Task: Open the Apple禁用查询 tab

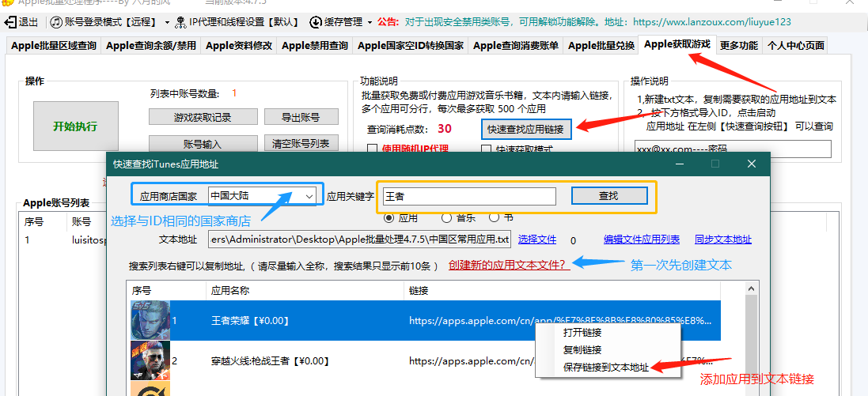Action: coord(315,46)
